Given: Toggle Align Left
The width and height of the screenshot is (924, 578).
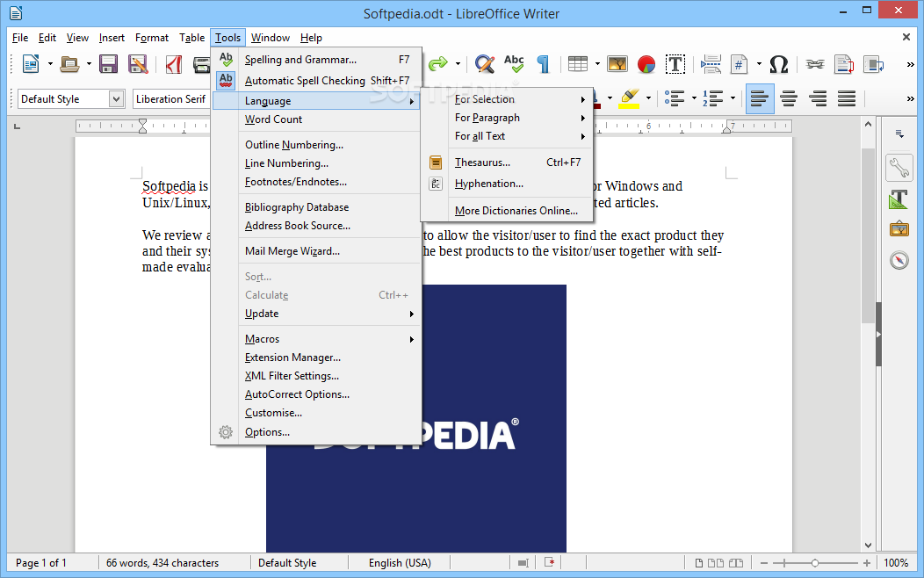Looking at the screenshot, I should [x=760, y=98].
